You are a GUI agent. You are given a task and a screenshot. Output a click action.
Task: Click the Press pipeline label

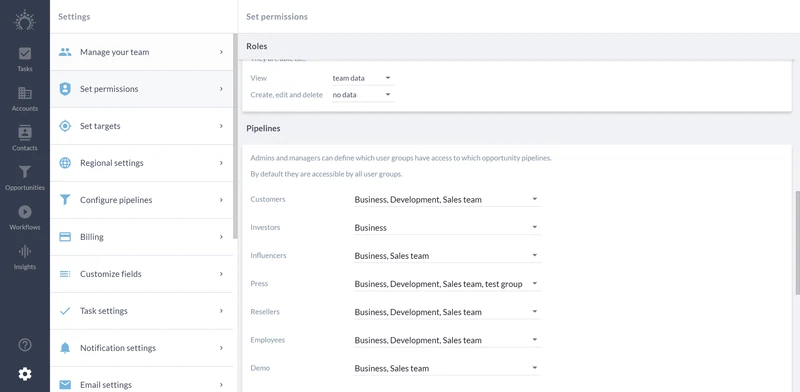tap(259, 283)
